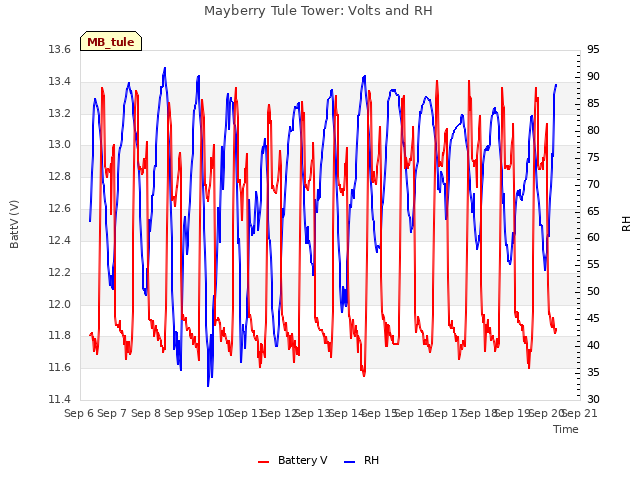Click the Sep 9 date tick label

click(179, 413)
